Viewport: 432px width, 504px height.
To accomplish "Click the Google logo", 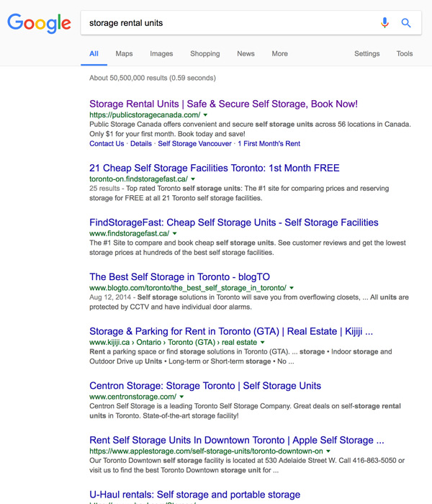I will [39, 23].
